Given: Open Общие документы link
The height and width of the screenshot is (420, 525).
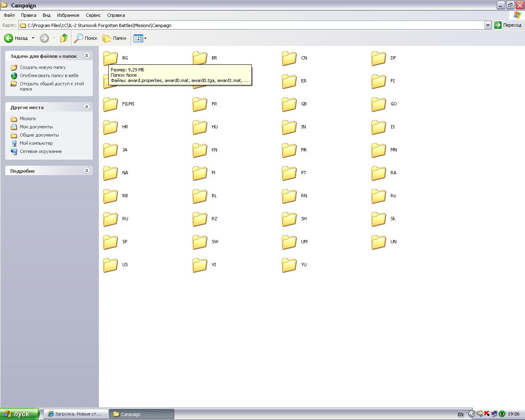Looking at the screenshot, I should (x=39, y=135).
